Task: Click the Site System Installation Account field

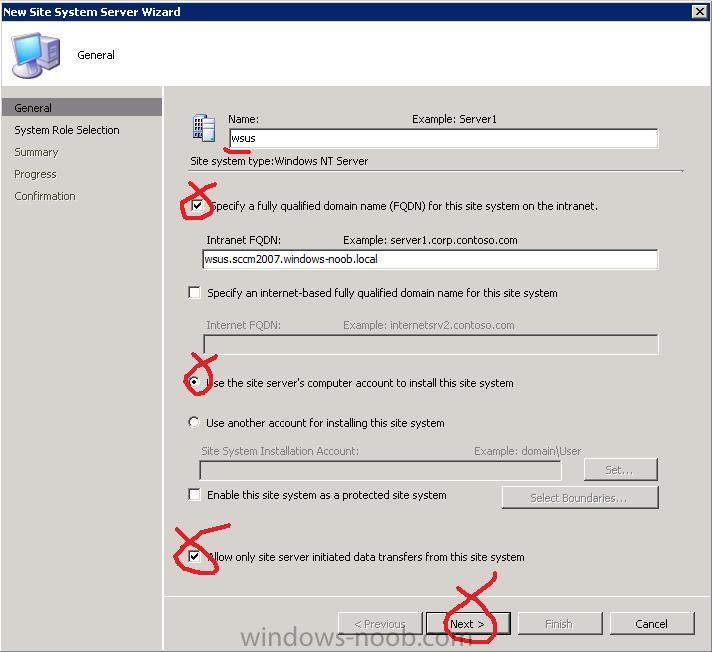Action: (381, 470)
